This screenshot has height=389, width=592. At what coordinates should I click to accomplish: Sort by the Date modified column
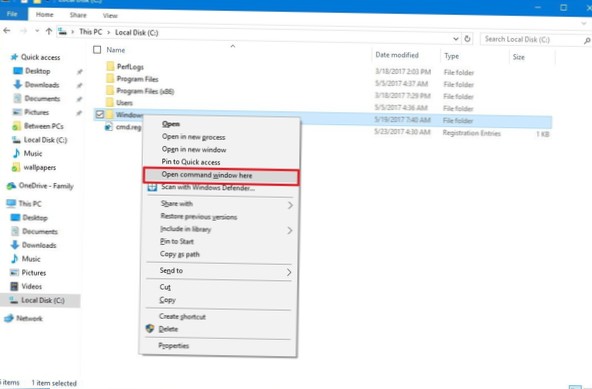(x=397, y=55)
